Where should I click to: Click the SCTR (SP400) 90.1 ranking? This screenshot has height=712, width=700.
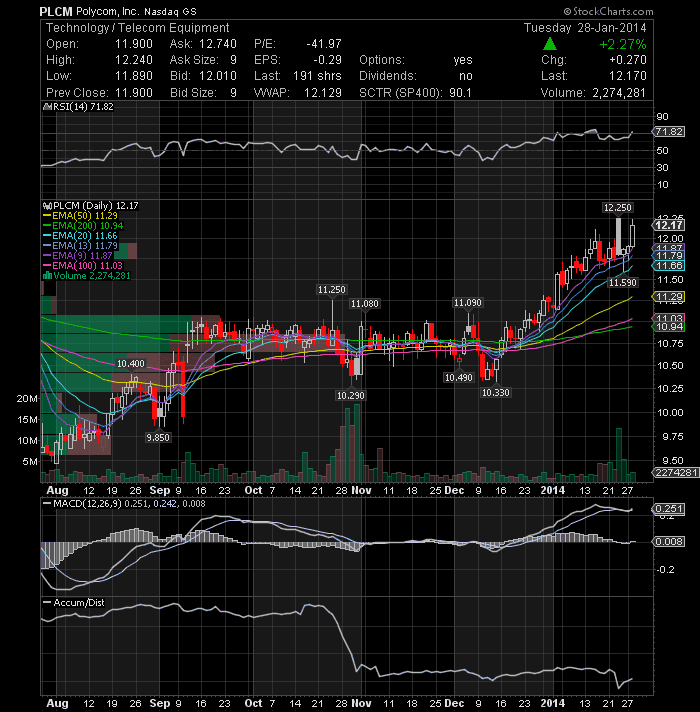pos(415,93)
